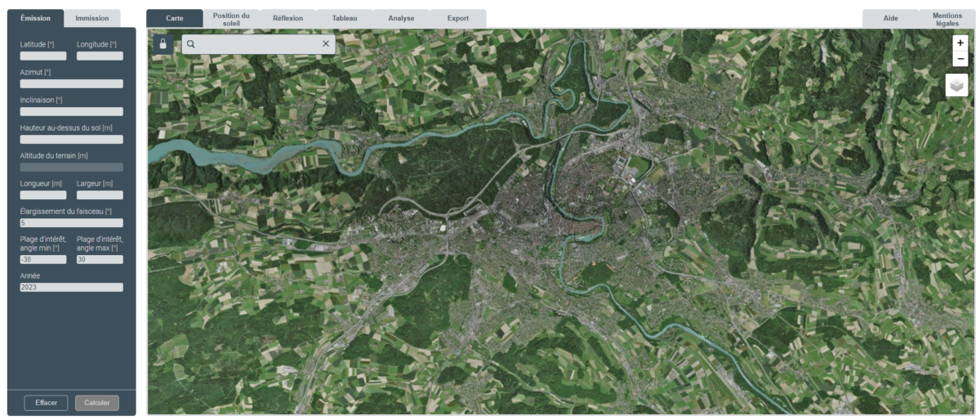Zoom in with the plus button

pyautogui.click(x=960, y=42)
